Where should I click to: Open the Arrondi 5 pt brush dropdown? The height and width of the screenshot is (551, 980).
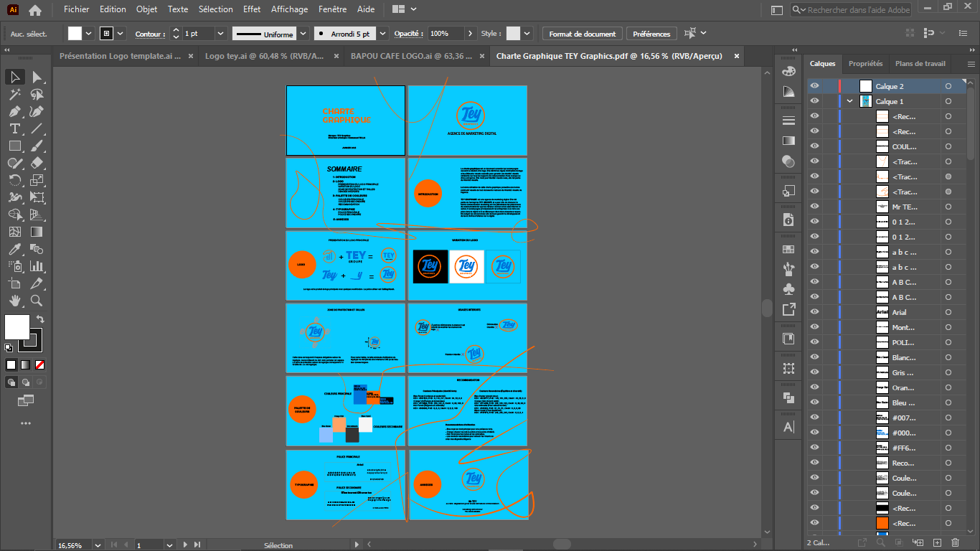pyautogui.click(x=383, y=33)
